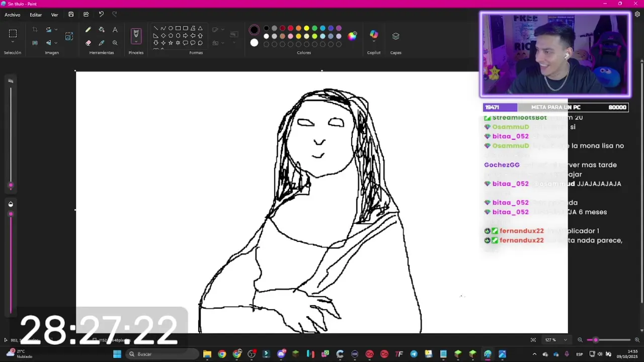Image resolution: width=644 pixels, height=362 pixels.
Task: Select the Diamond shape
Action: tap(163, 36)
